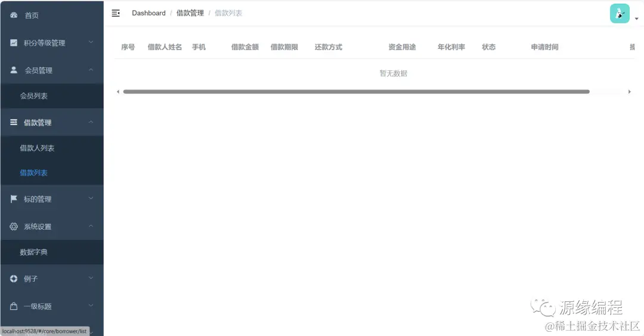The image size is (644, 336).
Task: Click the list icon beside 借款管理
Action: click(14, 122)
